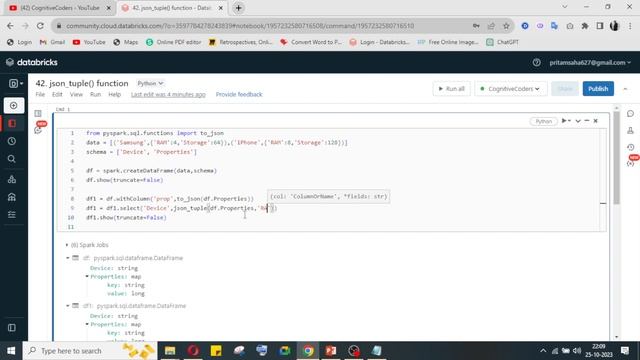The height and width of the screenshot is (360, 640).
Task: Open the Data catalog icon in sidebar
Action: (x=12, y=197)
